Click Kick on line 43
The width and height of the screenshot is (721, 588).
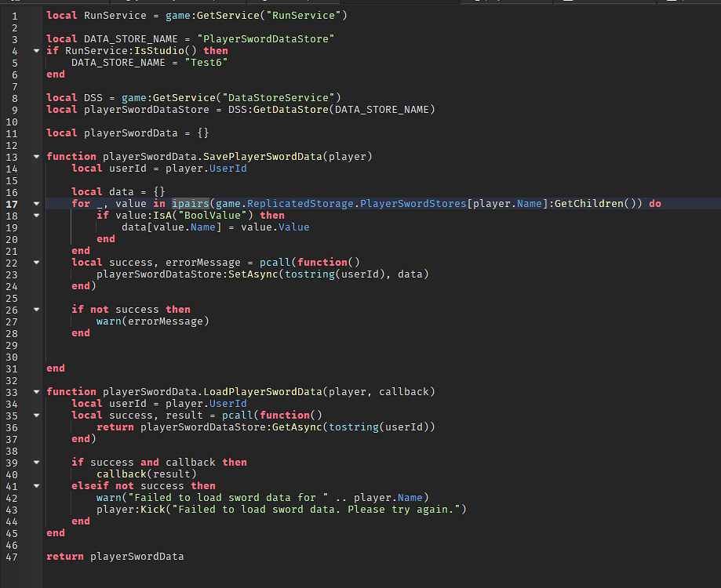(153, 510)
